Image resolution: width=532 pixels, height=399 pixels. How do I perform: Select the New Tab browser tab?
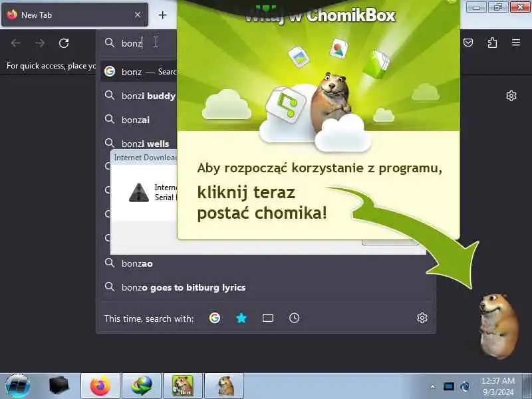point(74,15)
